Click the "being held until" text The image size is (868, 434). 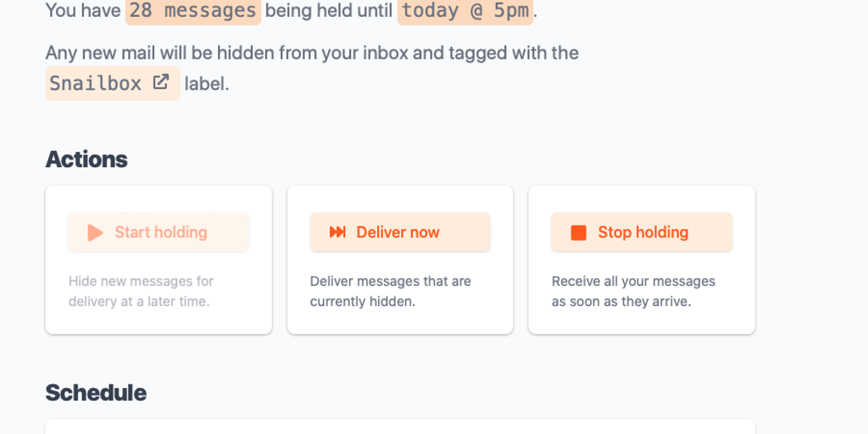(329, 11)
